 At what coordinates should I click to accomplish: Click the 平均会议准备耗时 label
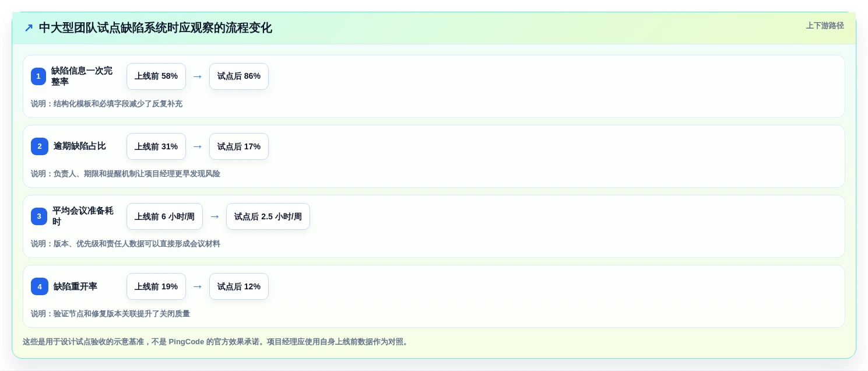(83, 216)
